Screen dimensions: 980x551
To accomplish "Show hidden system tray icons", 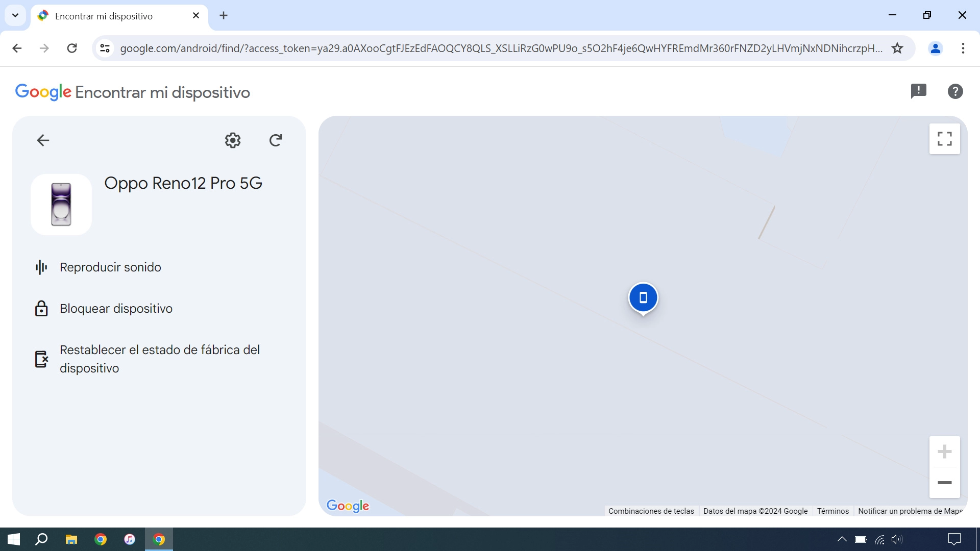I will pyautogui.click(x=842, y=539).
